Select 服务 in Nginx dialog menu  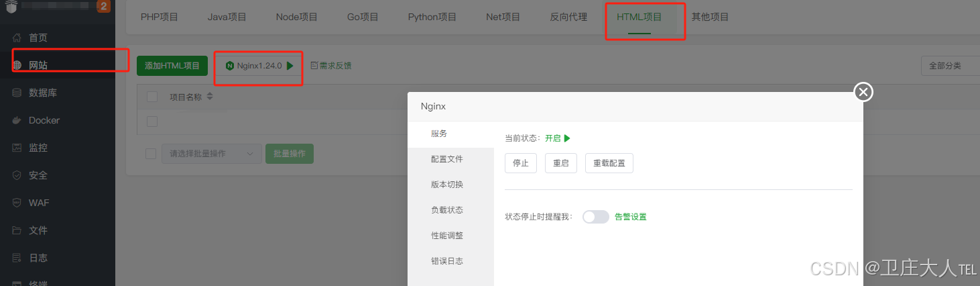[x=450, y=134]
